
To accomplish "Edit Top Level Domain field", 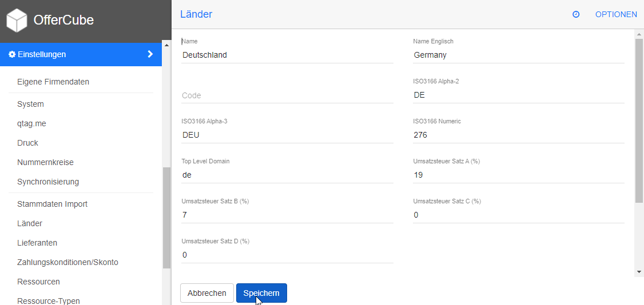I will [287, 175].
